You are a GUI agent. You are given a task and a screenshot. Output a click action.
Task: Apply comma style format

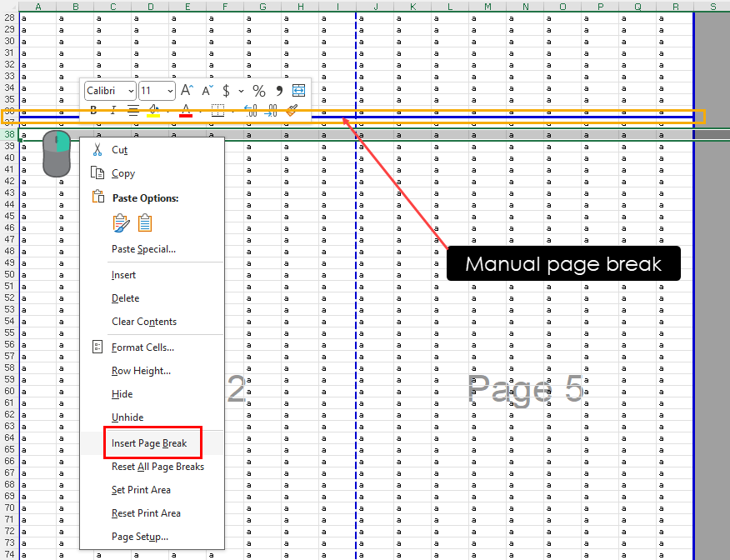(279, 90)
